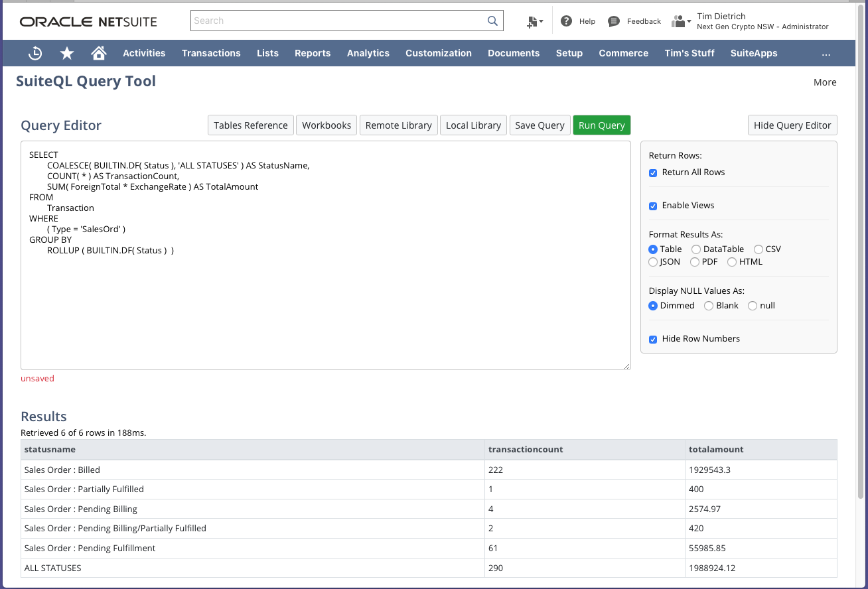This screenshot has width=868, height=589.
Task: Open the Transactions menu
Action: [211, 53]
